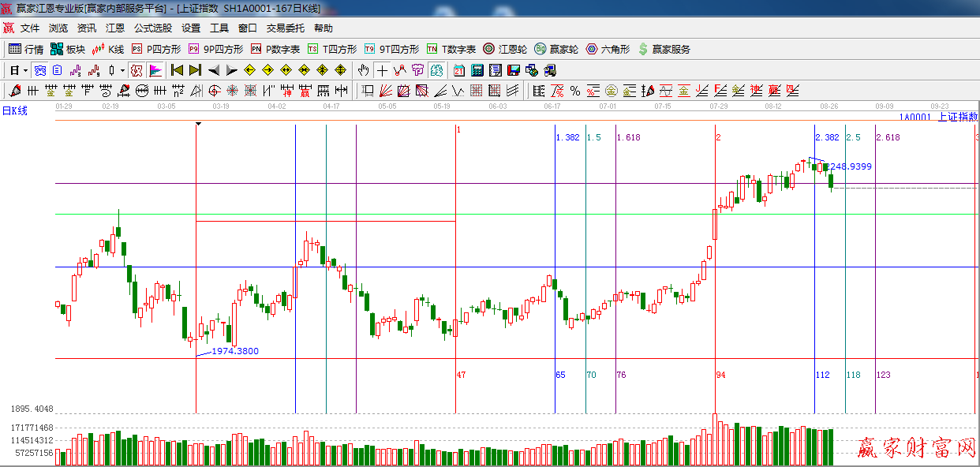
Task: Open the 六角形 hexagon tool
Action: click(608, 49)
